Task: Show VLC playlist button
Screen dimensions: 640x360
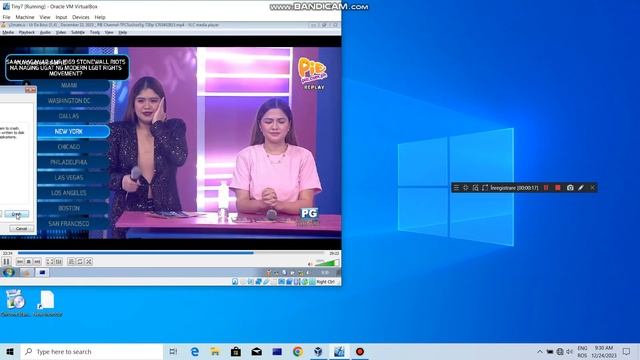Action: pos(71,262)
